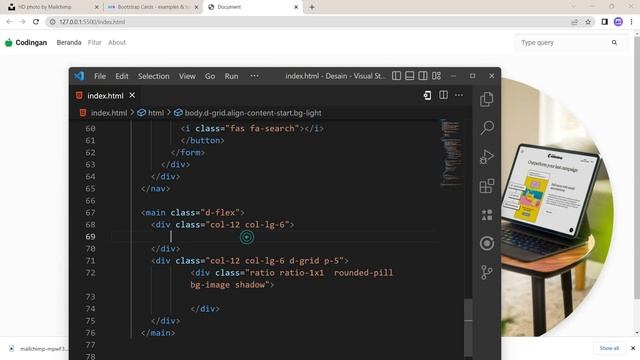
Task: Click the fas fa-search code line
Action: pyautogui.click(x=252, y=129)
